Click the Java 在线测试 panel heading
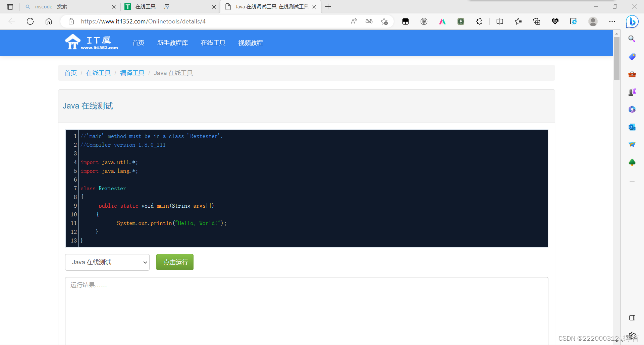This screenshot has width=644, height=345. 88,106
